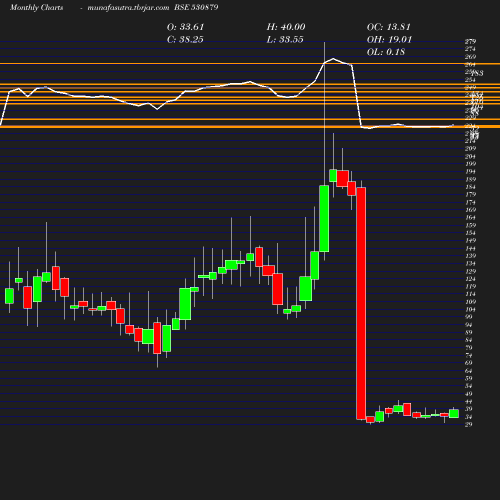Click price axis label 139
Image resolution: width=500 pixels, height=500 pixels.
coord(470,256)
